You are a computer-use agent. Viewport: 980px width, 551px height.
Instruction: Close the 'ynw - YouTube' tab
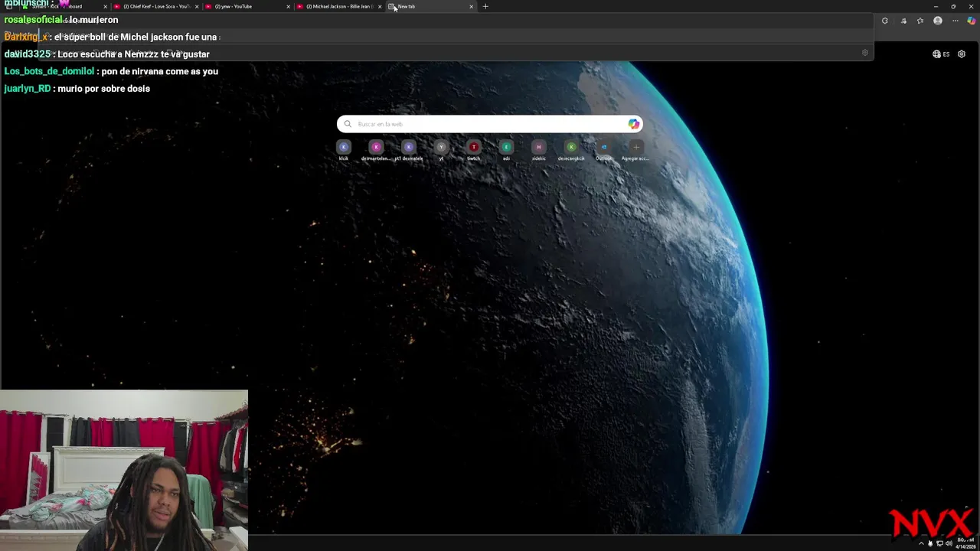click(289, 6)
